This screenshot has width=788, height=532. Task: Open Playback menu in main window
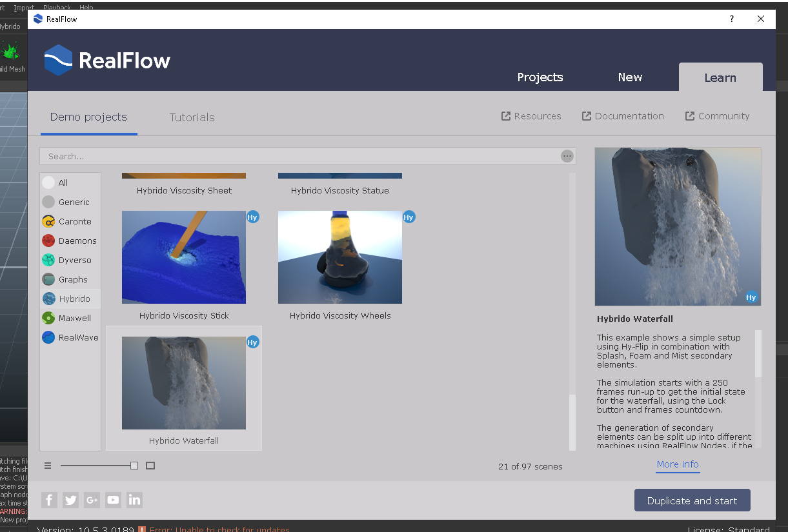(x=57, y=8)
